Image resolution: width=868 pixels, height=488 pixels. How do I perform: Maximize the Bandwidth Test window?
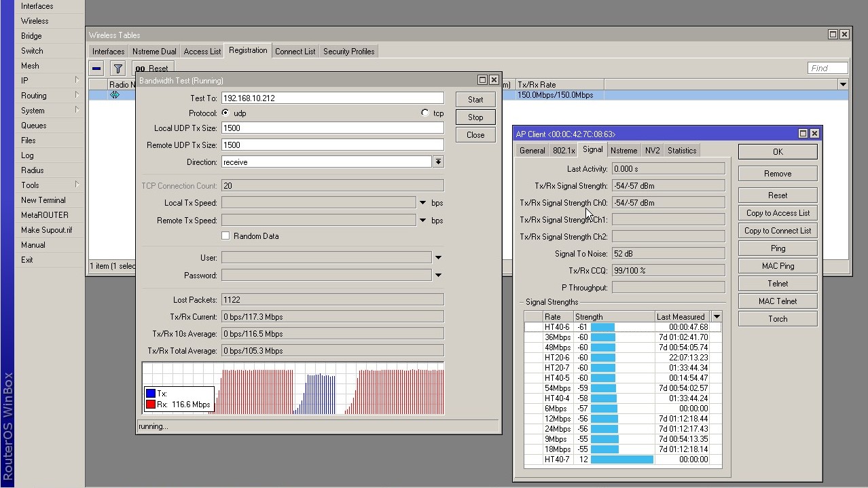click(x=482, y=80)
